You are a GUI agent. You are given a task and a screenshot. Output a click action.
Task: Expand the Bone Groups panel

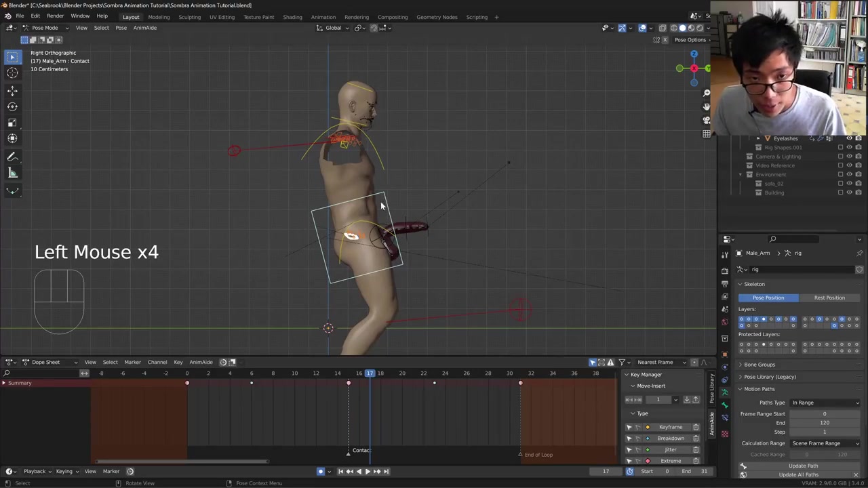[x=759, y=365]
